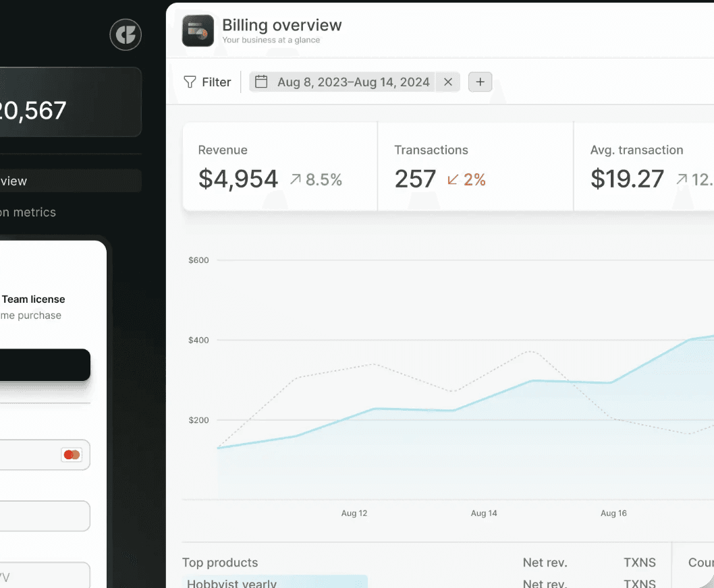This screenshot has width=714, height=588.
Task: Click the Team license title
Action: pos(33,299)
